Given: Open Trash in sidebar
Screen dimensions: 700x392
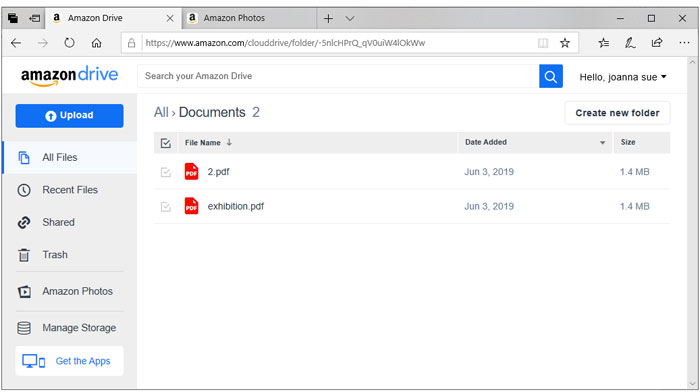Looking at the screenshot, I should 70,255.
